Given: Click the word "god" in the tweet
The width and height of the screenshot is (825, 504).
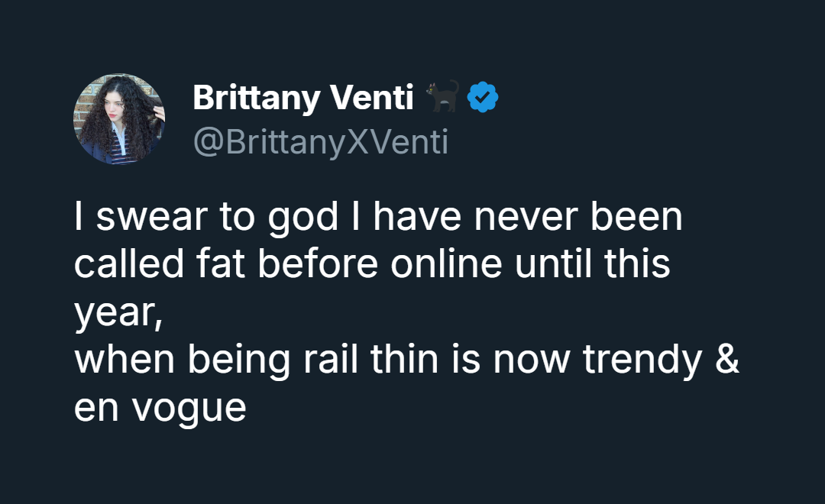Looking at the screenshot, I should click(303, 219).
